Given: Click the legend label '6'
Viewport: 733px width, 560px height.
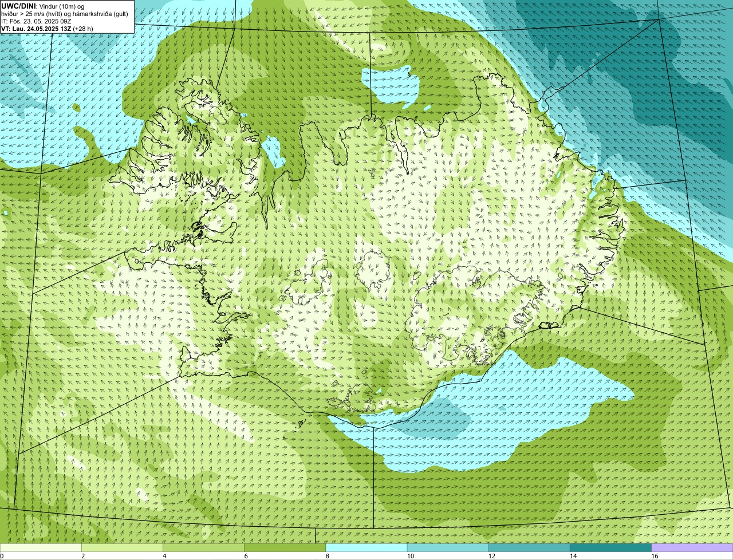Looking at the screenshot, I should [x=246, y=556].
